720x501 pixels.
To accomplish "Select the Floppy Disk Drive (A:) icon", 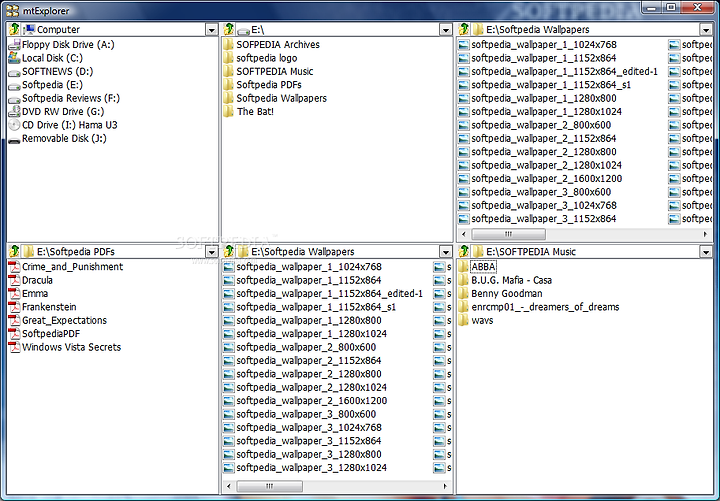I will (14, 45).
